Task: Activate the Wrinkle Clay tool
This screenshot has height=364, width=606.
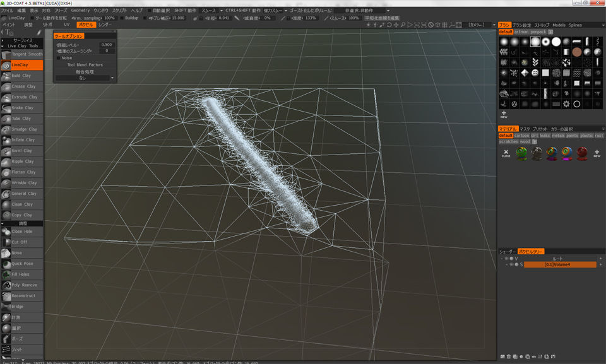Action: [22, 183]
